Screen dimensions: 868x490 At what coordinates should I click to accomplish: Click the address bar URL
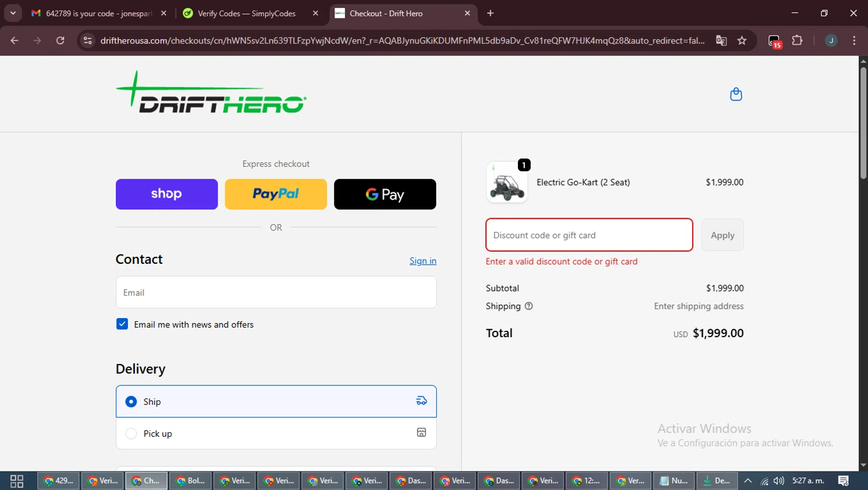402,40
